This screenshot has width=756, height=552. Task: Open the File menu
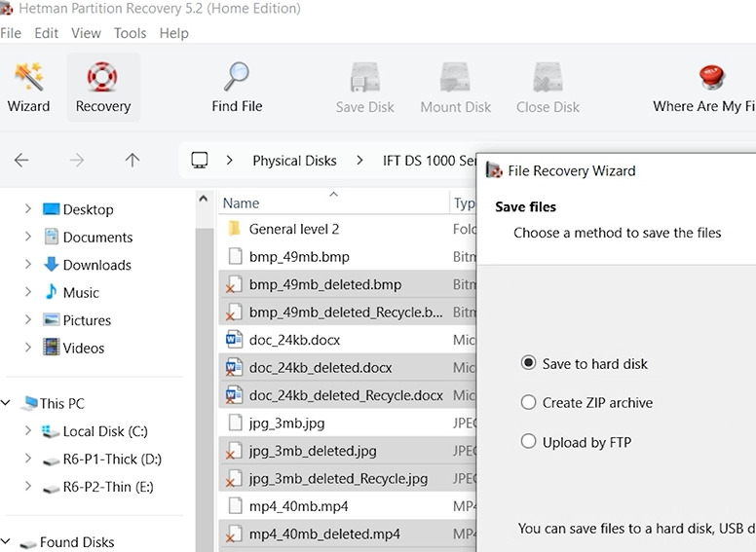[x=11, y=33]
